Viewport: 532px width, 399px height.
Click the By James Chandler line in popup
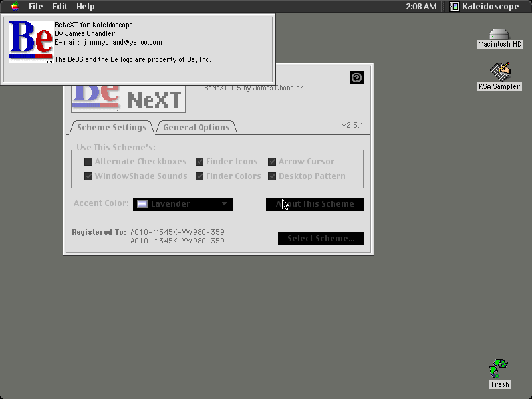point(85,34)
